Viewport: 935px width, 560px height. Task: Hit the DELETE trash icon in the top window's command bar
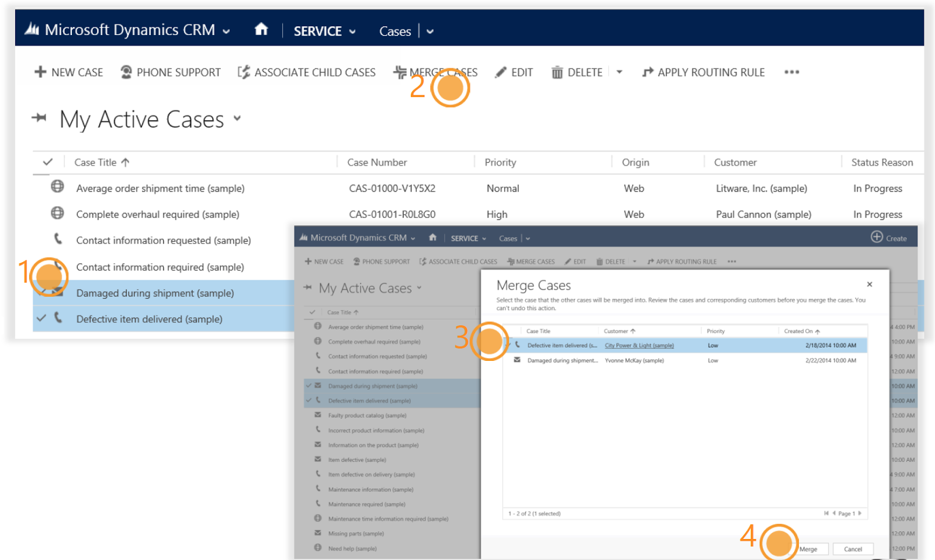(557, 72)
